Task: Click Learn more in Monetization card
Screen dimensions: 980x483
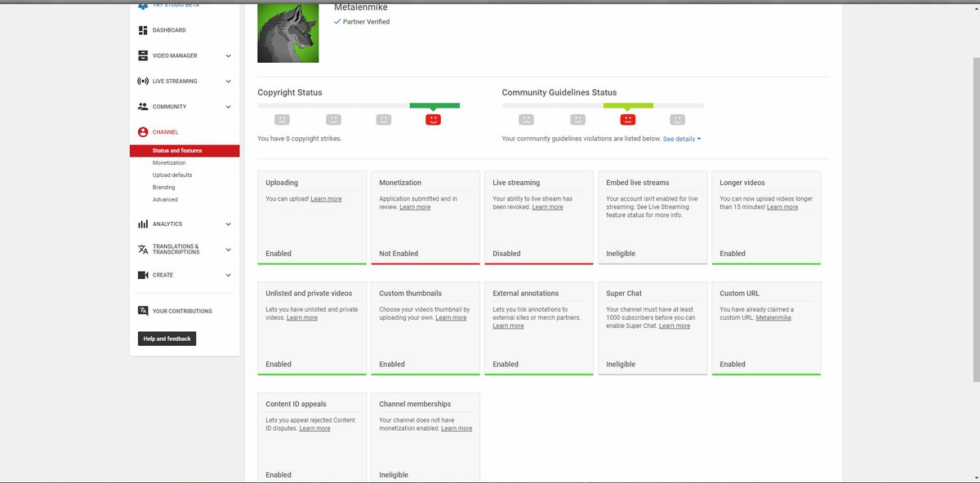Action: pos(415,207)
